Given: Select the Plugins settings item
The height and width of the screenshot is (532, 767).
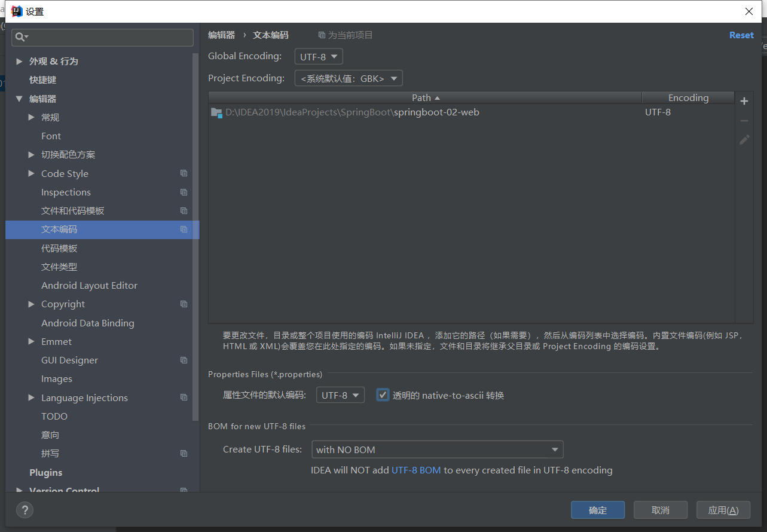Looking at the screenshot, I should 46,473.
